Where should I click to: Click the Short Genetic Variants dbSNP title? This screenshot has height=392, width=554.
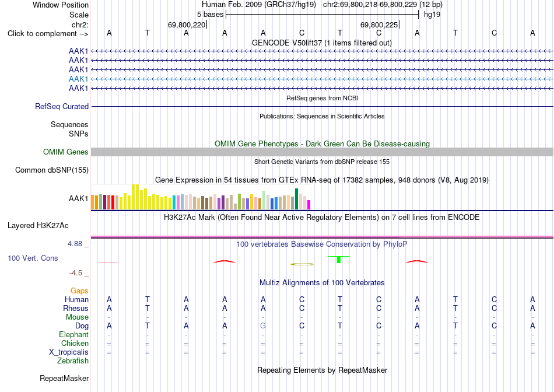(x=322, y=162)
